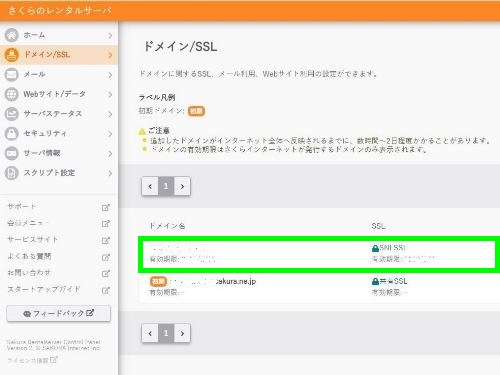This screenshot has width=500, height=375.
Task: Click the Home house icon in sidebar
Action: pos(12,35)
